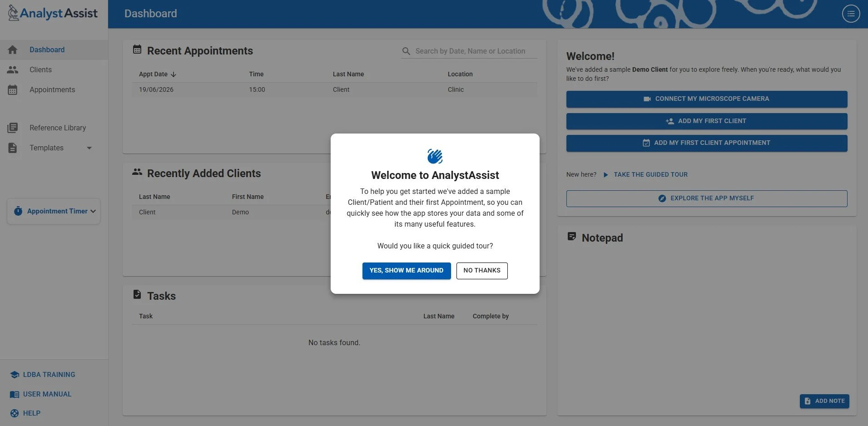Click the add-person icon on Add First Client
Screen dimensions: 868x426
pos(670,121)
